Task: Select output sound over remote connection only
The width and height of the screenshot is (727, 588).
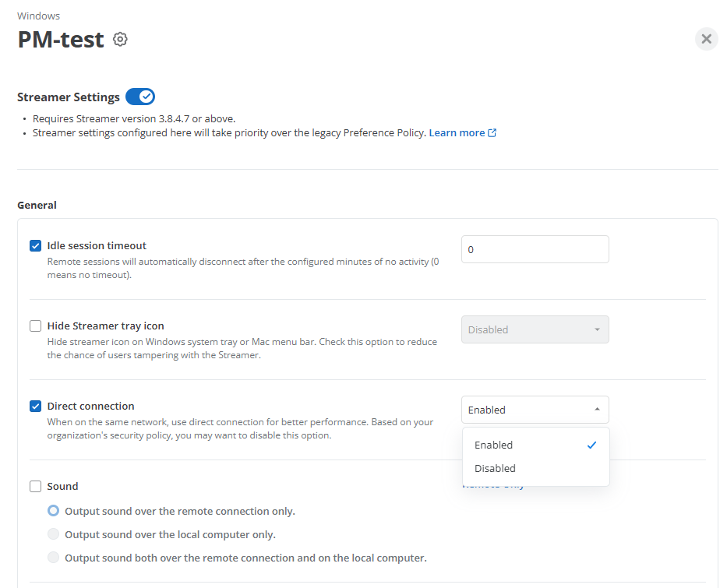Action: (53, 511)
